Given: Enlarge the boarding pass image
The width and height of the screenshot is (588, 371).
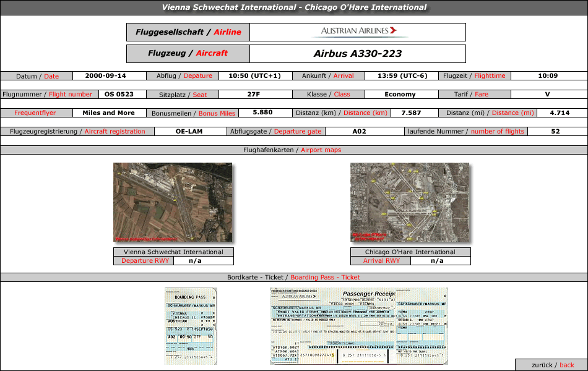Looking at the screenshot, I should pos(191,325).
